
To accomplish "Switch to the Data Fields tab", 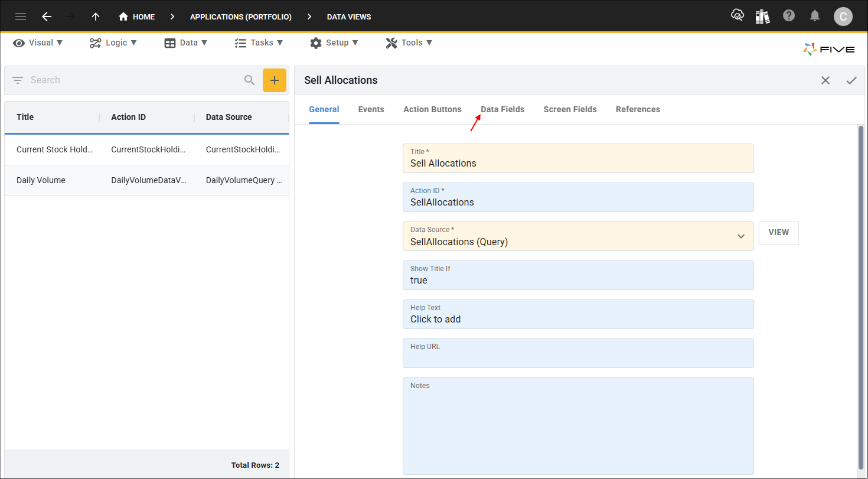I will point(502,109).
